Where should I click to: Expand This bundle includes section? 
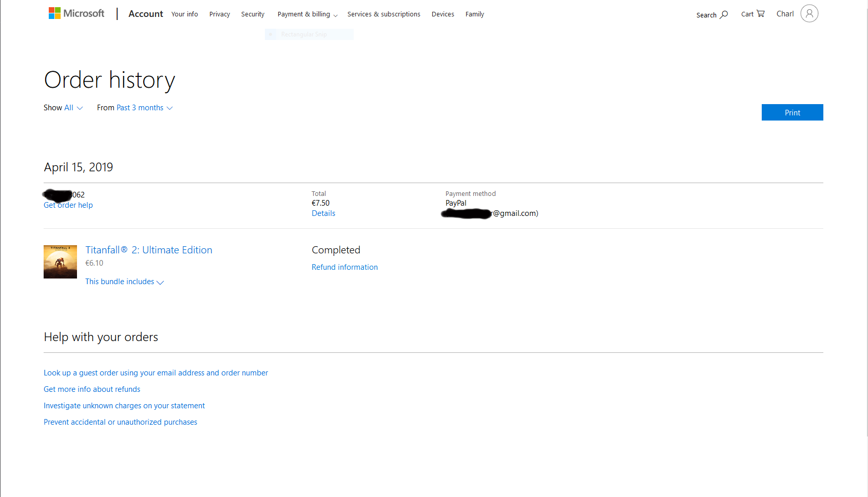(125, 282)
